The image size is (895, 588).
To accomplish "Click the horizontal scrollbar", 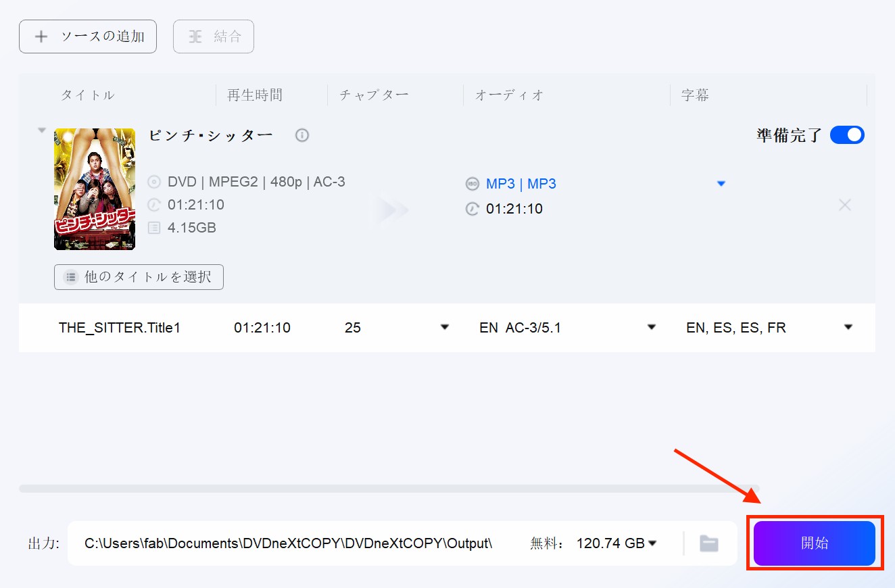I will [389, 488].
